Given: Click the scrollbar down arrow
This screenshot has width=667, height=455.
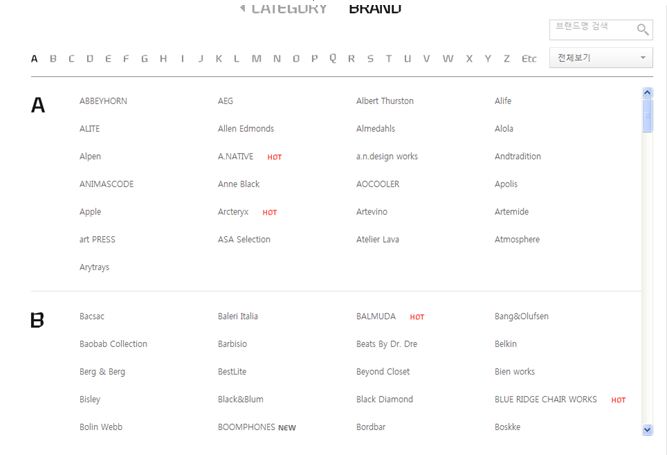Looking at the screenshot, I should (647, 429).
